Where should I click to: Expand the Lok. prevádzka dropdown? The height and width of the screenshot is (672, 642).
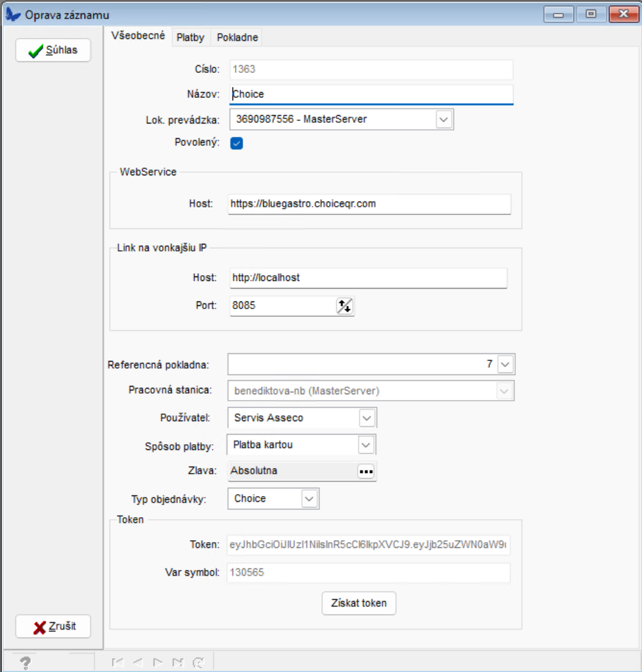(x=444, y=119)
